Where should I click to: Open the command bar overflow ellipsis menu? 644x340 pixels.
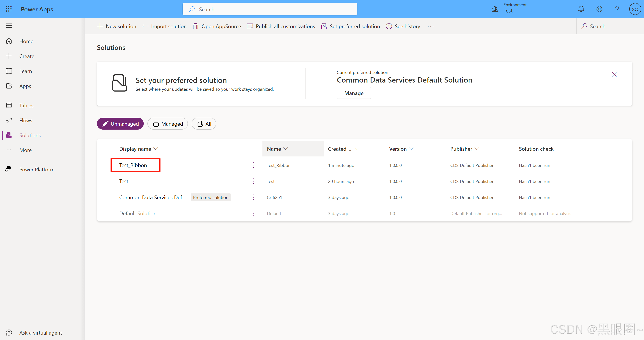pos(431,26)
